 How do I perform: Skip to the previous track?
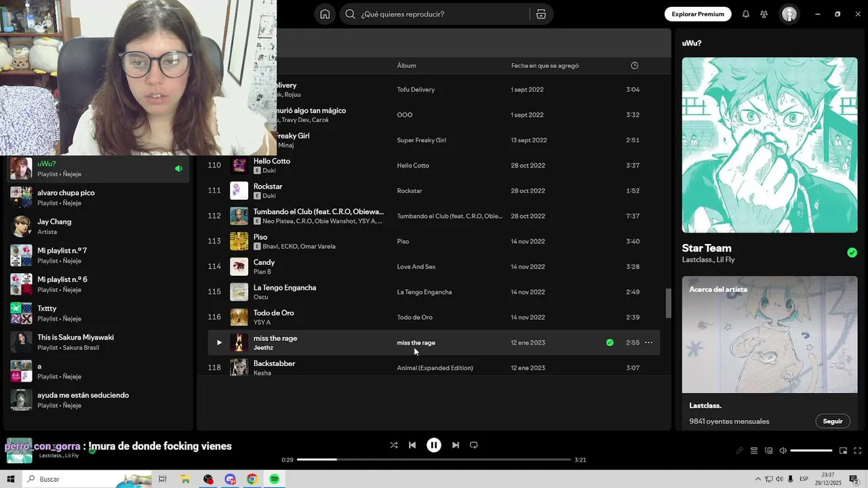(412, 445)
